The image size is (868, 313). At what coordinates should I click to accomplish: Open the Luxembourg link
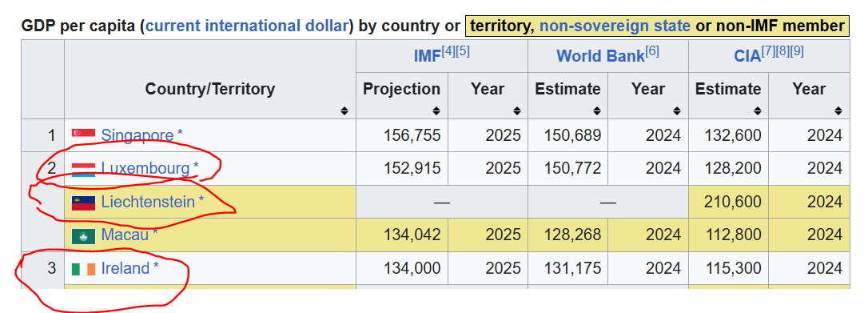coord(145,168)
